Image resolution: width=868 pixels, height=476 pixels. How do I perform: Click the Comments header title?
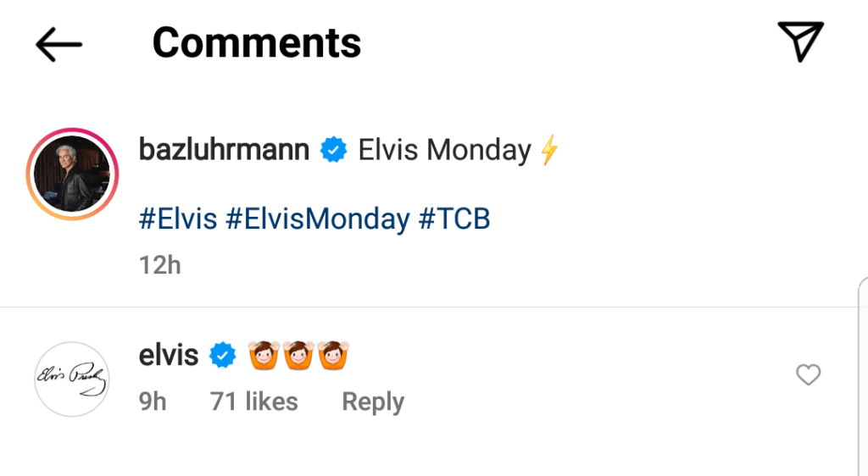[256, 42]
